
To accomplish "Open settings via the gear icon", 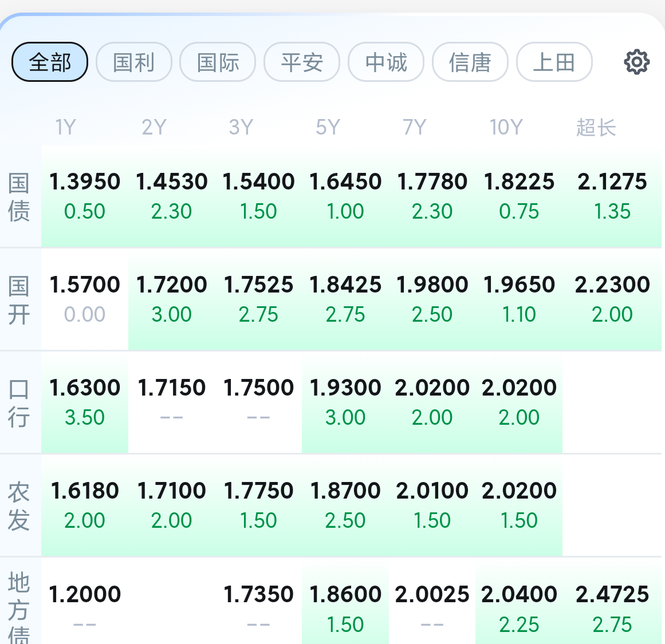I will 636,62.
